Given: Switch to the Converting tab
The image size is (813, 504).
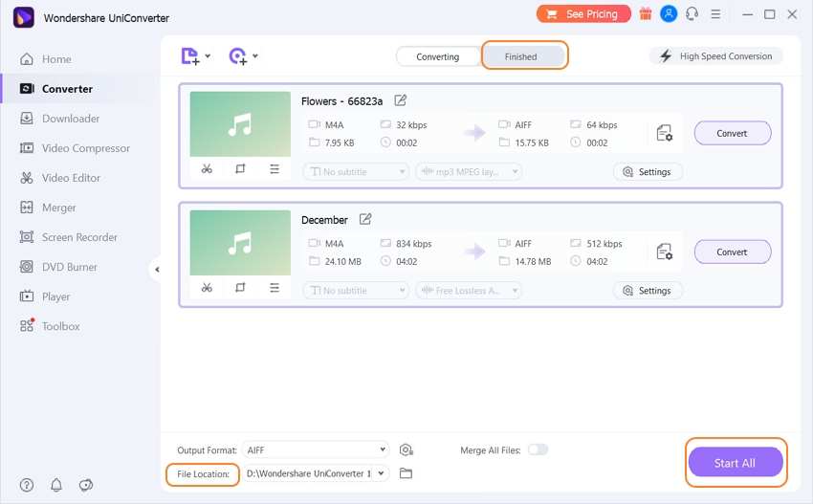Looking at the screenshot, I should [438, 56].
